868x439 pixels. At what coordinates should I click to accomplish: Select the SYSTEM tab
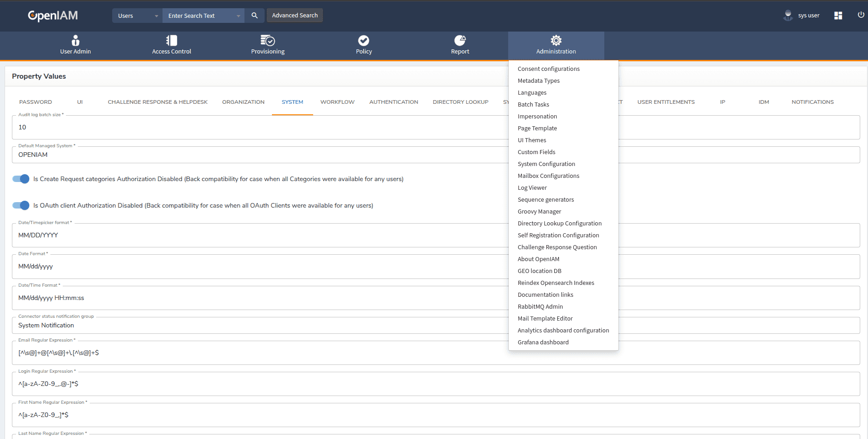pyautogui.click(x=293, y=102)
